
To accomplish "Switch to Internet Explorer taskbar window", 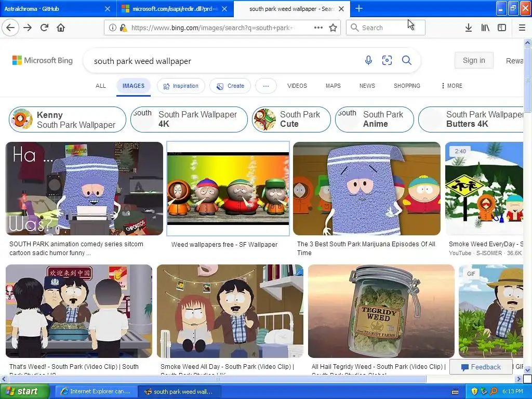I will click(x=96, y=391).
